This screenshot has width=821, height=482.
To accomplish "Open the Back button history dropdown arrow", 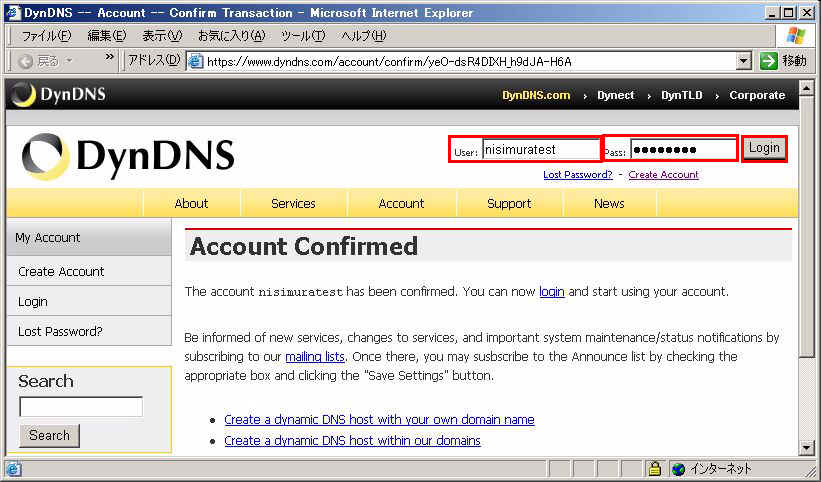I will coord(69,62).
